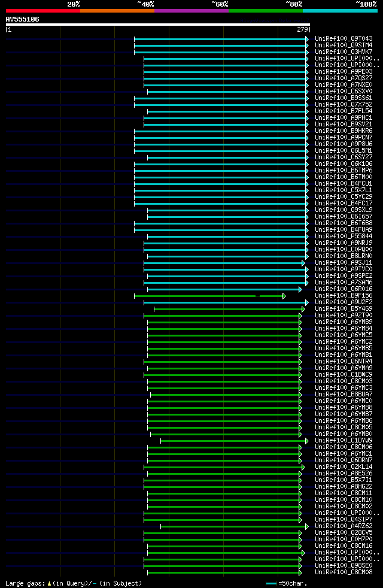The height and width of the screenshot is (588, 383).
Task: Click the white query sequence bar
Action: (158, 25)
